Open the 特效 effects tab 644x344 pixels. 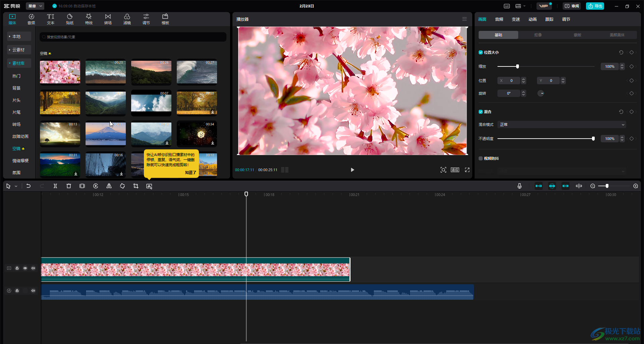[89, 19]
